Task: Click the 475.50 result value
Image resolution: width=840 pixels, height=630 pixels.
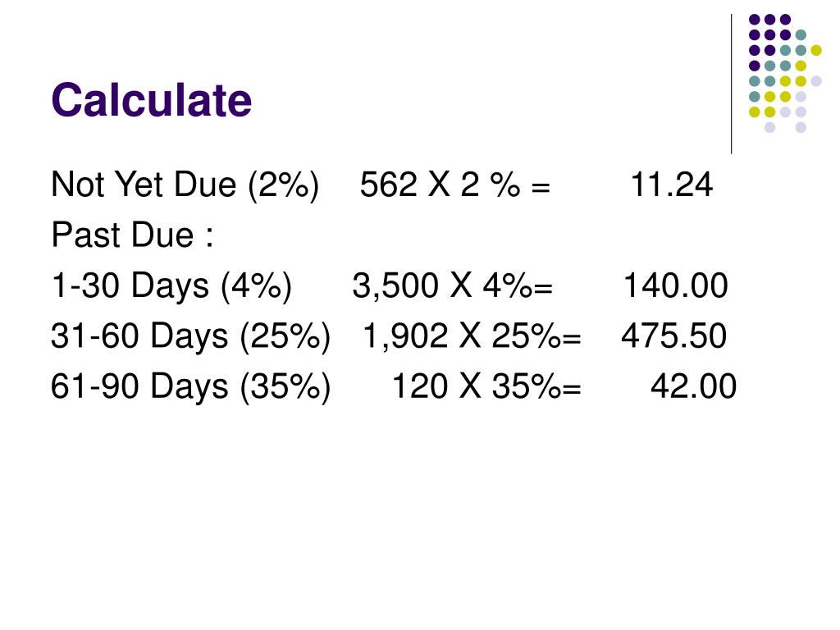Action: click(x=674, y=336)
